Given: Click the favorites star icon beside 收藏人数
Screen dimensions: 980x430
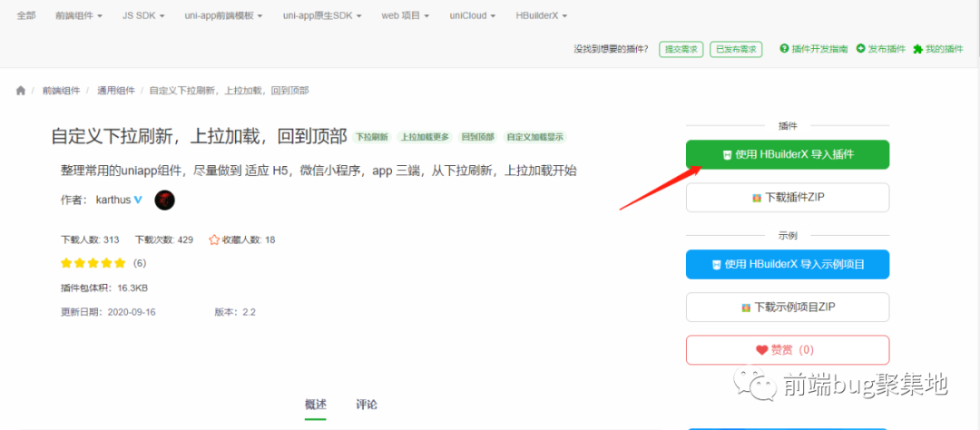Looking at the screenshot, I should [x=214, y=239].
